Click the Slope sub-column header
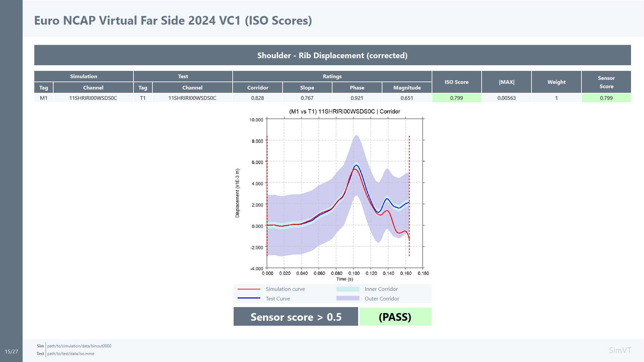This screenshot has height=362, width=644. tap(307, 88)
